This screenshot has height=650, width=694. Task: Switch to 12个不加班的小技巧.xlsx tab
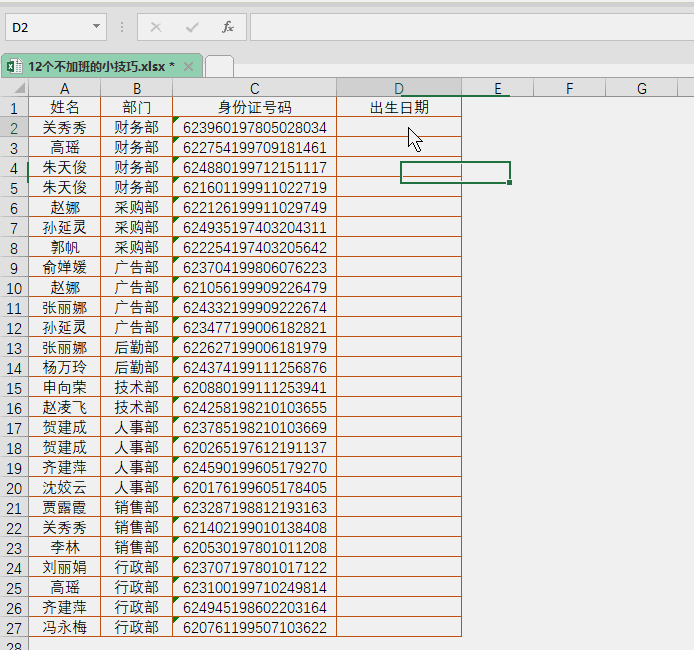100,66
